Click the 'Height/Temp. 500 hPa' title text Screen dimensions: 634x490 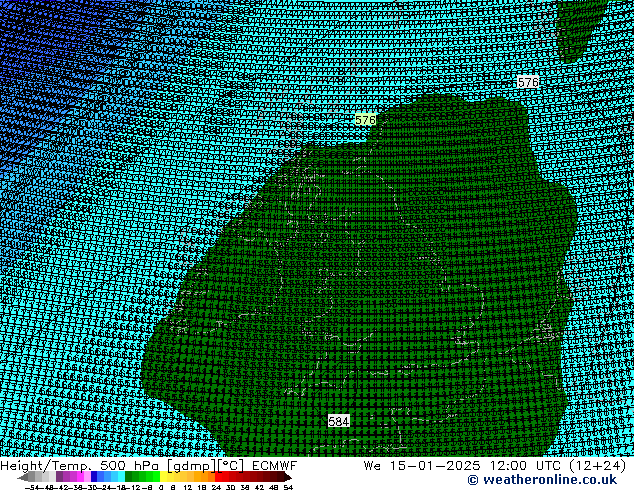(79, 466)
